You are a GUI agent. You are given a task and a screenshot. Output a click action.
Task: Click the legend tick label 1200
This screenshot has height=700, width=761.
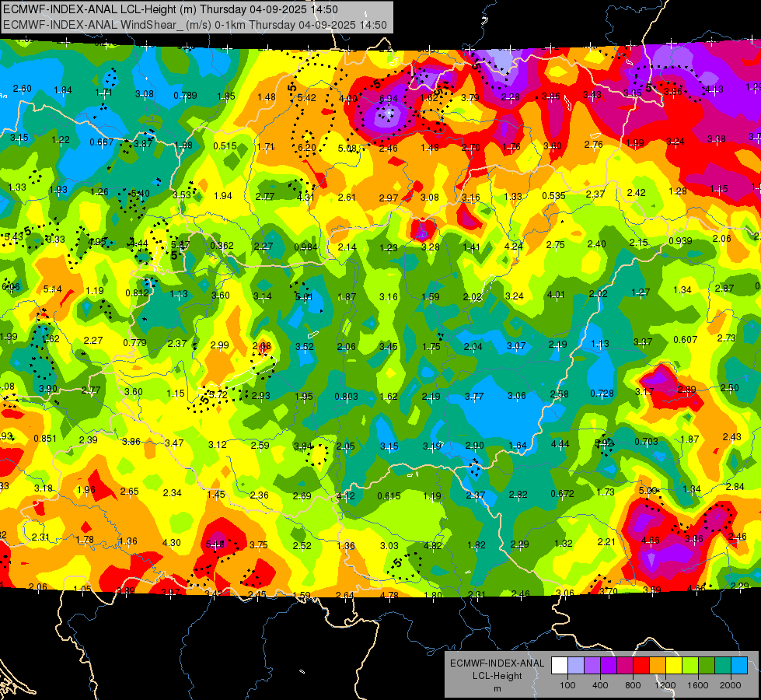coord(665,685)
